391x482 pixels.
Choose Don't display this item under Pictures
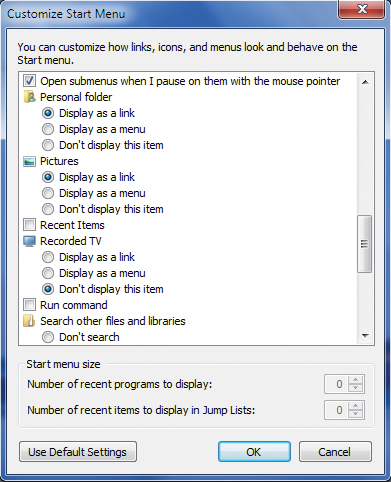pyautogui.click(x=48, y=209)
